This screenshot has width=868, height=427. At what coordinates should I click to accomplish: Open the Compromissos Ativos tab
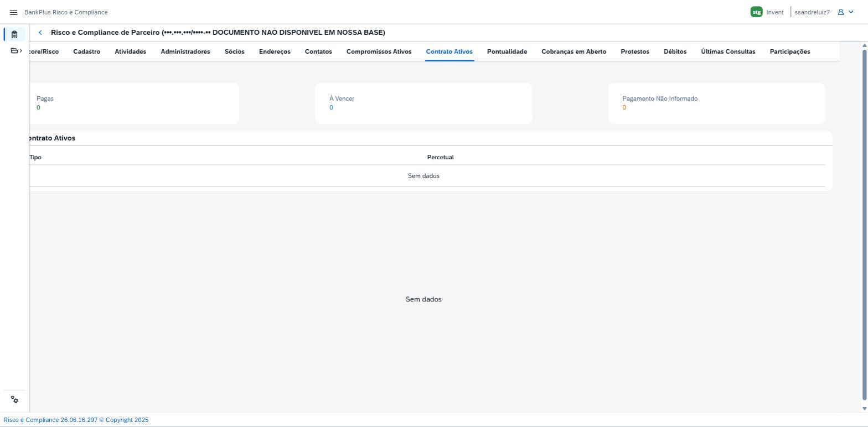[379, 51]
